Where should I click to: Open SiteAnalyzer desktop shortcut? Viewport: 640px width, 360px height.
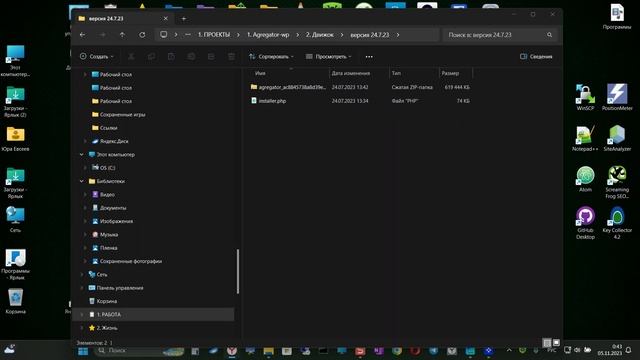(617, 138)
